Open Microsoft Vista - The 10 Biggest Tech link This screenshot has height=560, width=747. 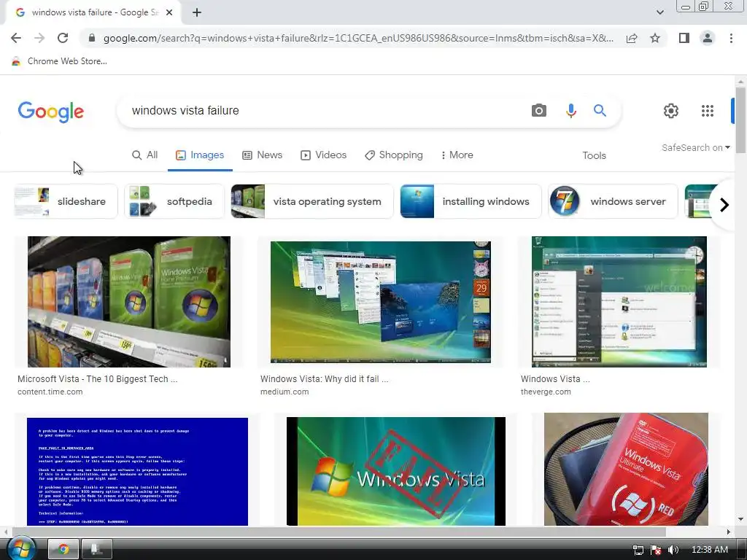98,379
